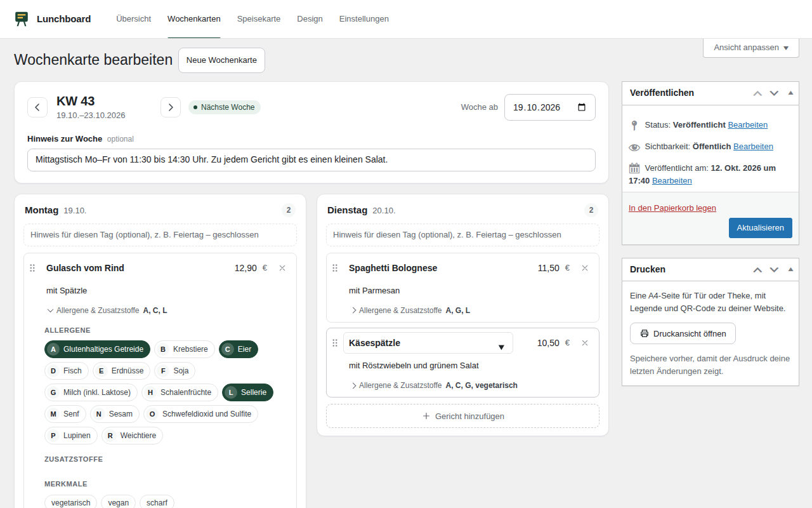Collapse Gulasch Allergene & Zusatzstoffe section
The width and height of the screenshot is (812, 508).
coord(107,311)
